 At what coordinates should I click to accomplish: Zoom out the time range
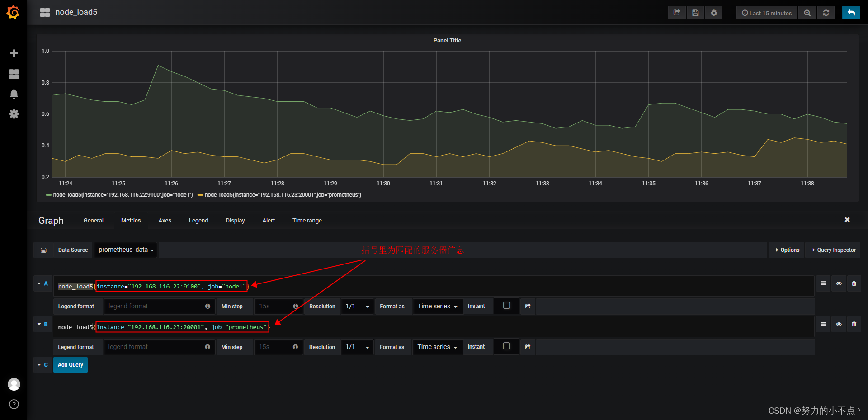pyautogui.click(x=807, y=13)
